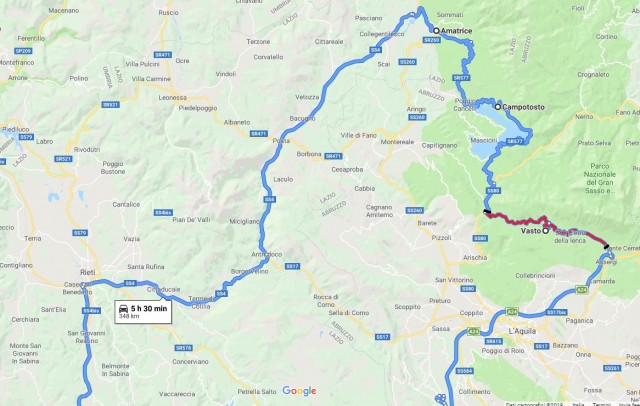Click the Amatrice waypoint marker
Viewport: 640px width, 406px height.
click(x=436, y=31)
